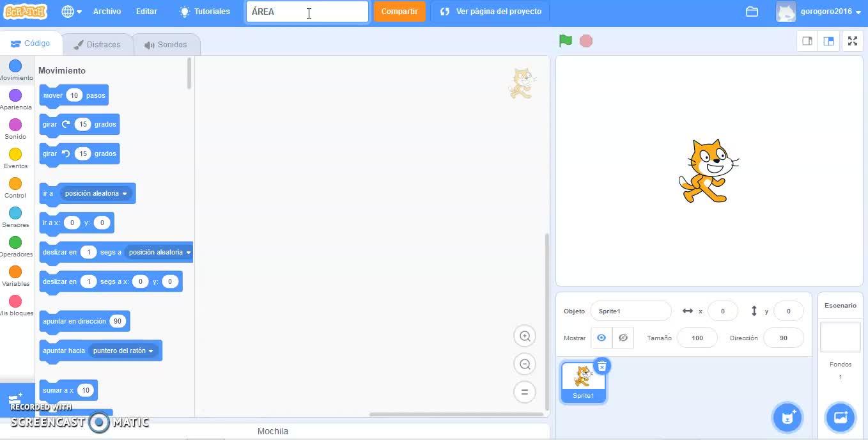
Task: Select the Mis bloques category
Action: [15, 306]
